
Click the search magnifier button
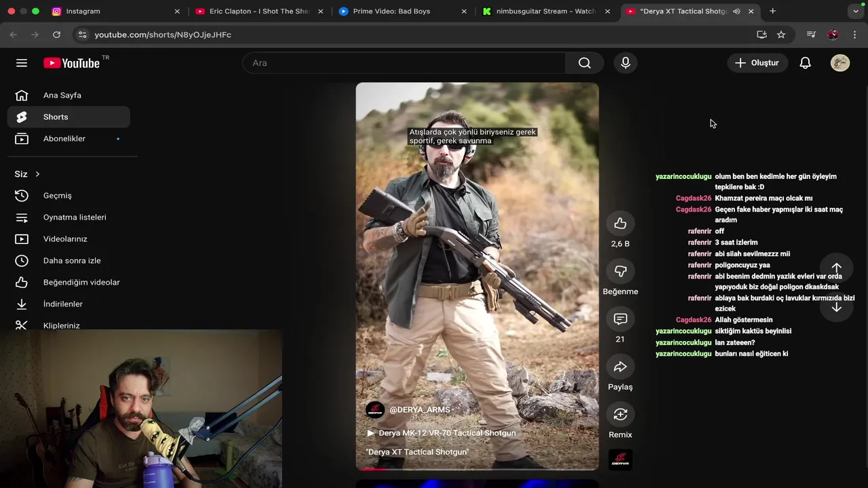click(x=585, y=63)
